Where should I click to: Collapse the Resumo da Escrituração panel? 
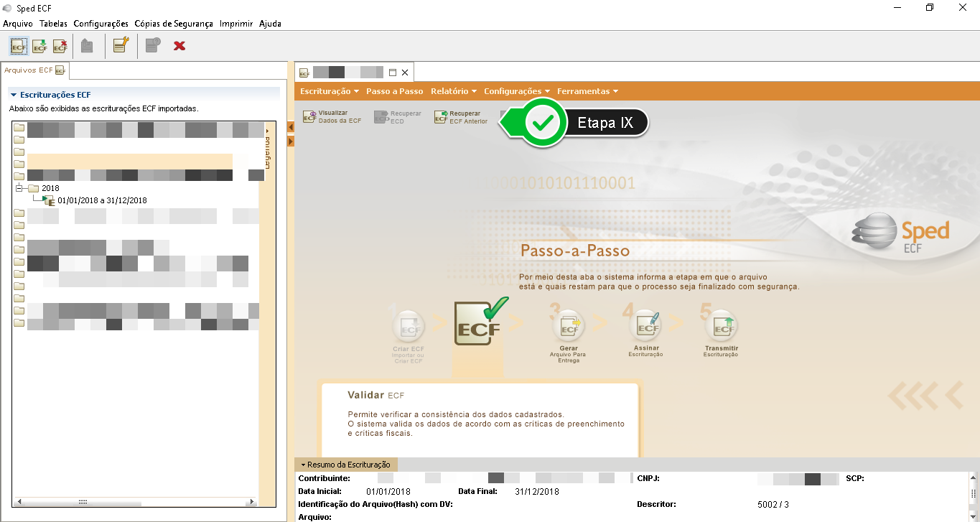click(x=303, y=465)
